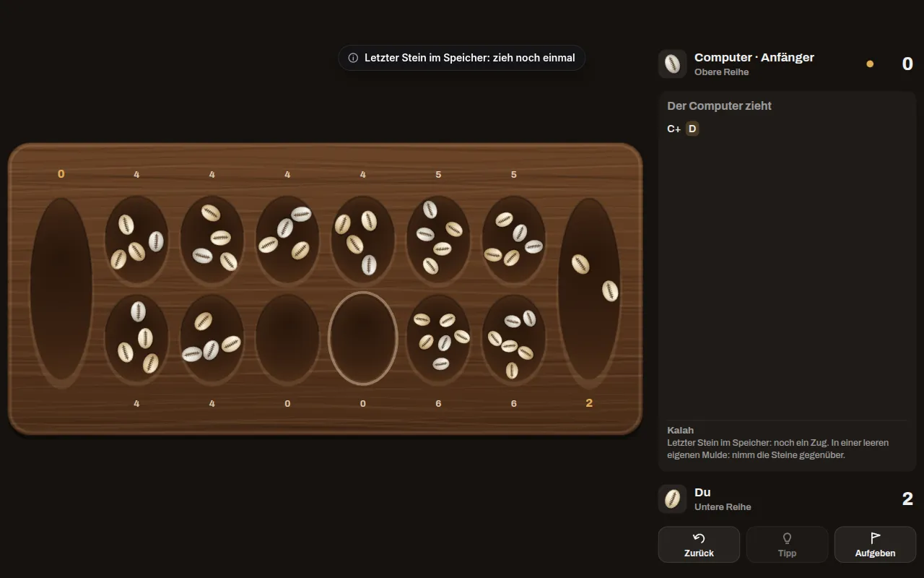This screenshot has height=578, width=924.
Task: Click top-row first pit with 4 shells
Action: [x=136, y=240]
